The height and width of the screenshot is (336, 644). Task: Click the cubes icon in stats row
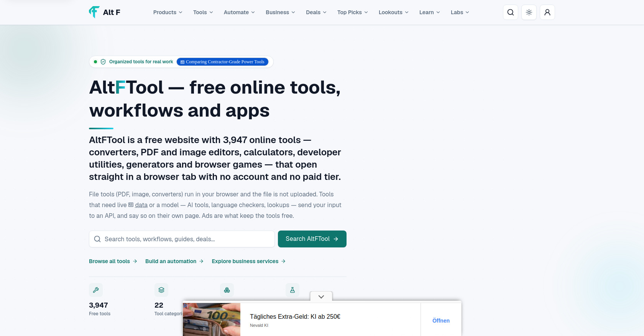tap(227, 290)
